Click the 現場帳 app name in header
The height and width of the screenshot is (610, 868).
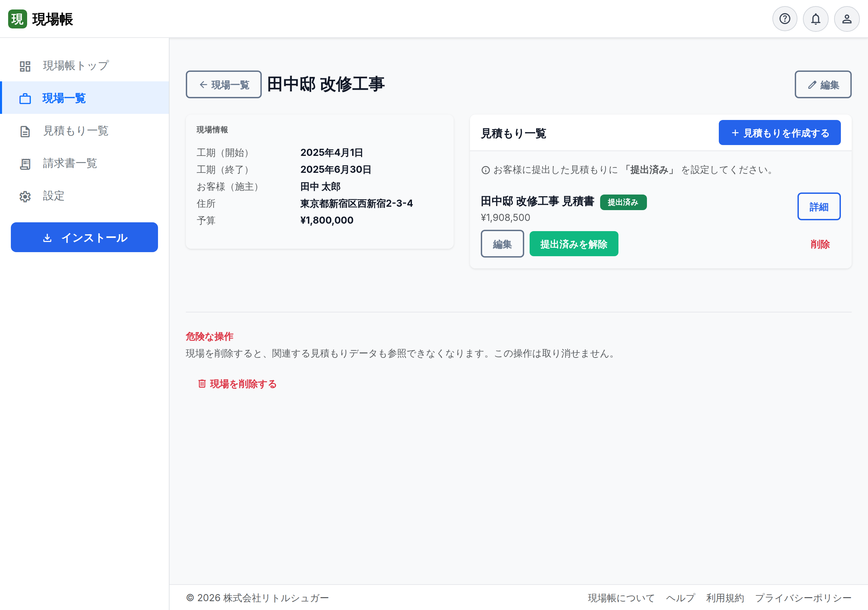pos(53,19)
